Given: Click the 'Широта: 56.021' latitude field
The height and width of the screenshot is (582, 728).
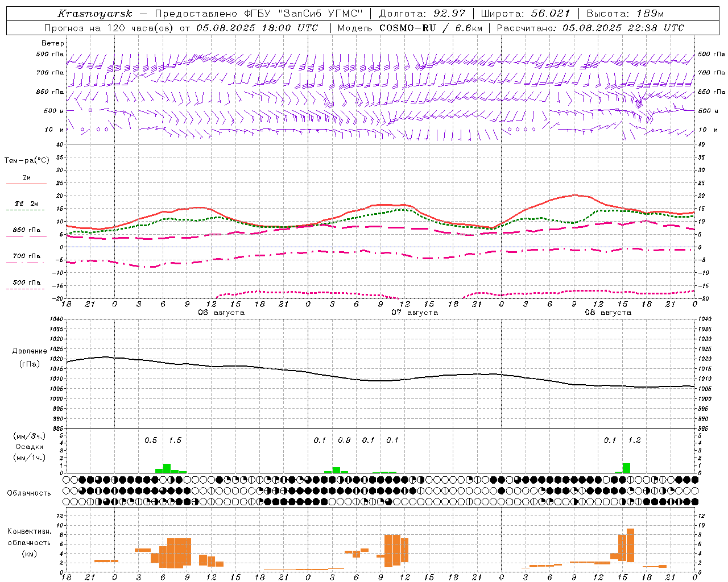Looking at the screenshot, I should [526, 14].
